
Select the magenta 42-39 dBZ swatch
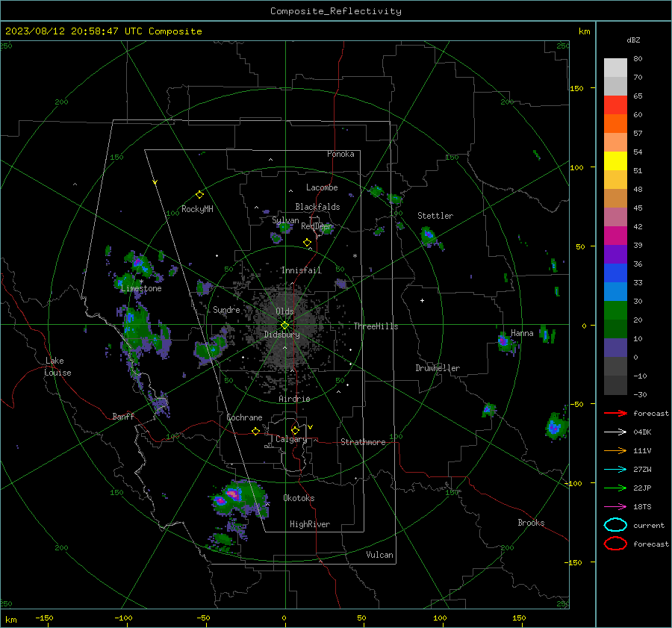[x=615, y=235]
